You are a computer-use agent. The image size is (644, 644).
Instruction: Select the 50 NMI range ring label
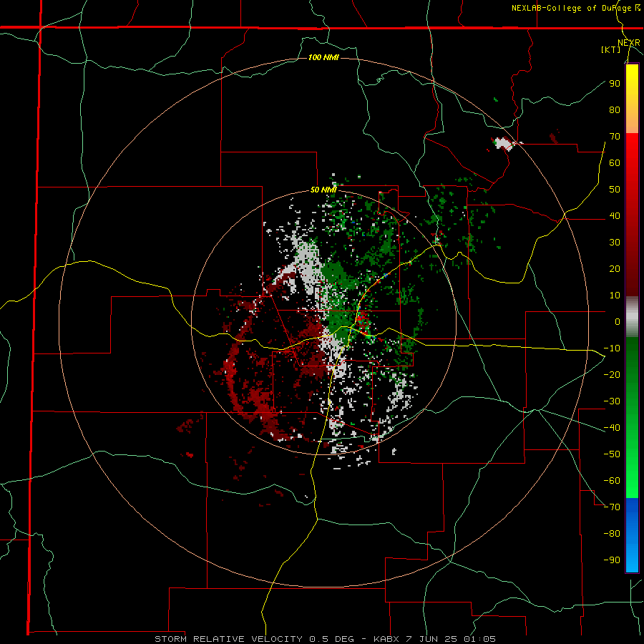323,190
